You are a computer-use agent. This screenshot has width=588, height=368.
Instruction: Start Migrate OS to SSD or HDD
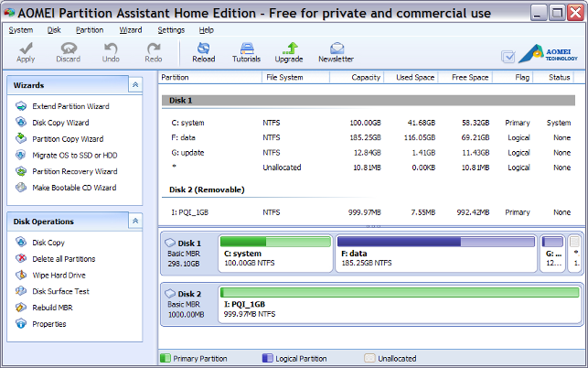[x=75, y=155]
